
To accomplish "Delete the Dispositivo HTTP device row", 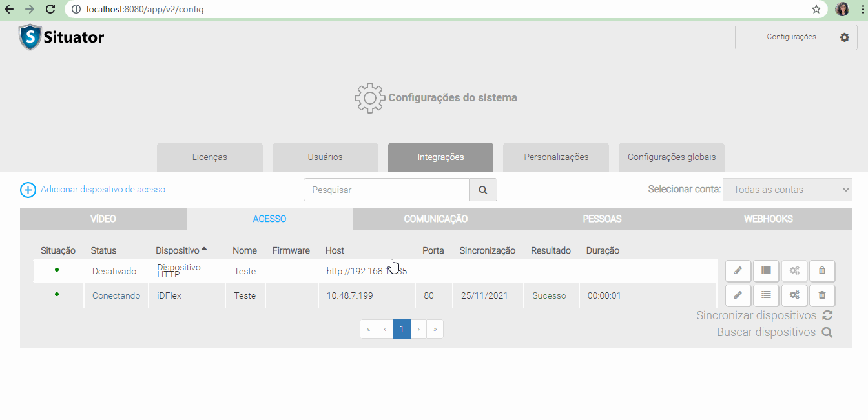I will pos(821,271).
